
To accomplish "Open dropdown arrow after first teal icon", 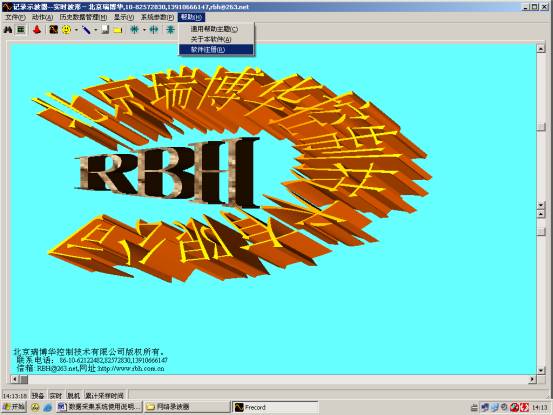I will 144,30.
